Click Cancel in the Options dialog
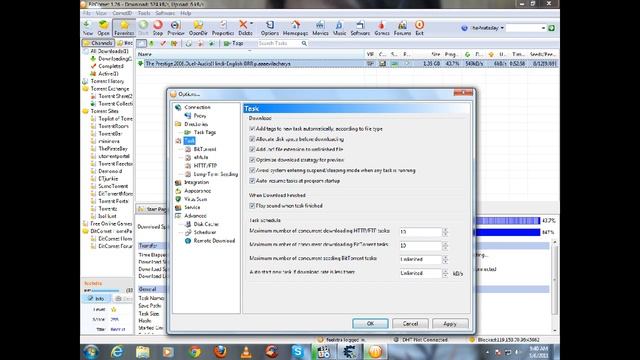The height and width of the screenshot is (360, 640). coord(410,324)
